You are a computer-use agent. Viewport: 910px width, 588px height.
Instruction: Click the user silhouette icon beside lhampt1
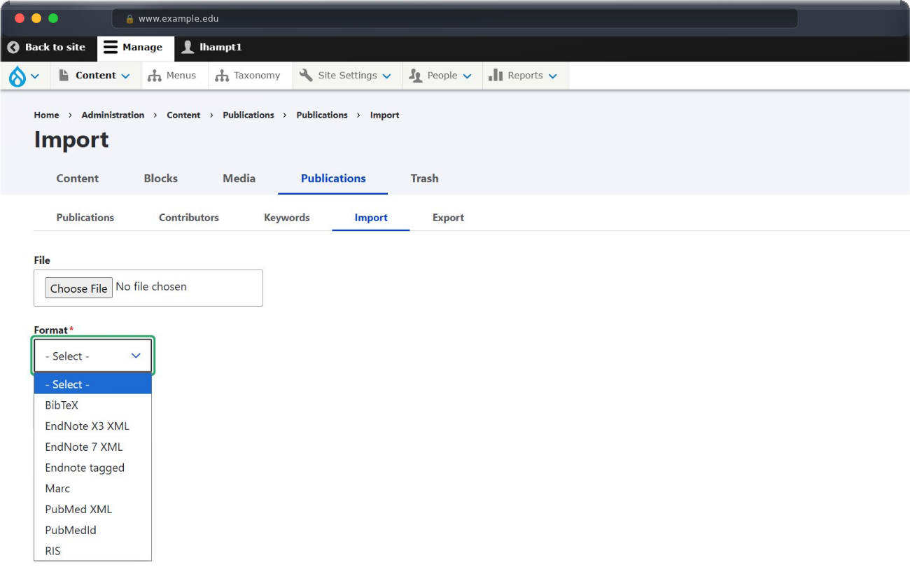(x=188, y=47)
